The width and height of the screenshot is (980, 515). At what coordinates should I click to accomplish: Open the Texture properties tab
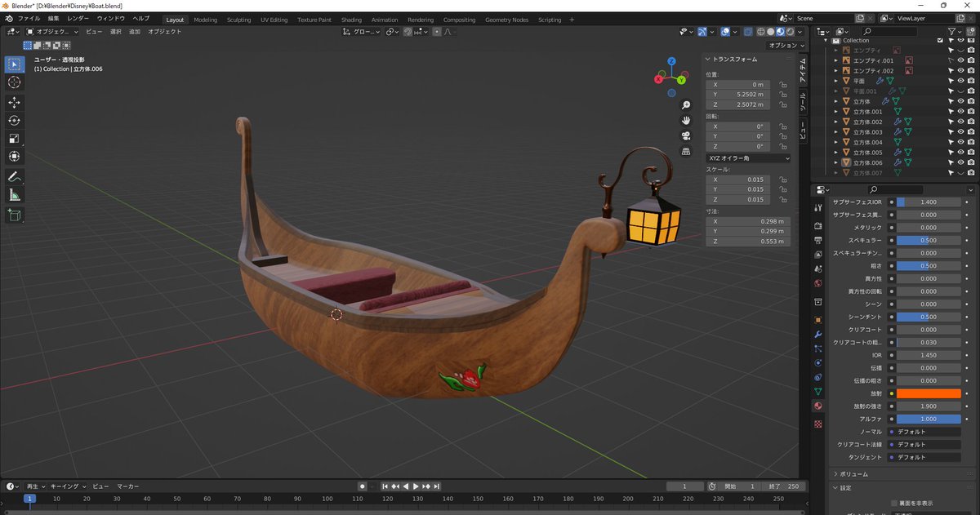coord(818,424)
